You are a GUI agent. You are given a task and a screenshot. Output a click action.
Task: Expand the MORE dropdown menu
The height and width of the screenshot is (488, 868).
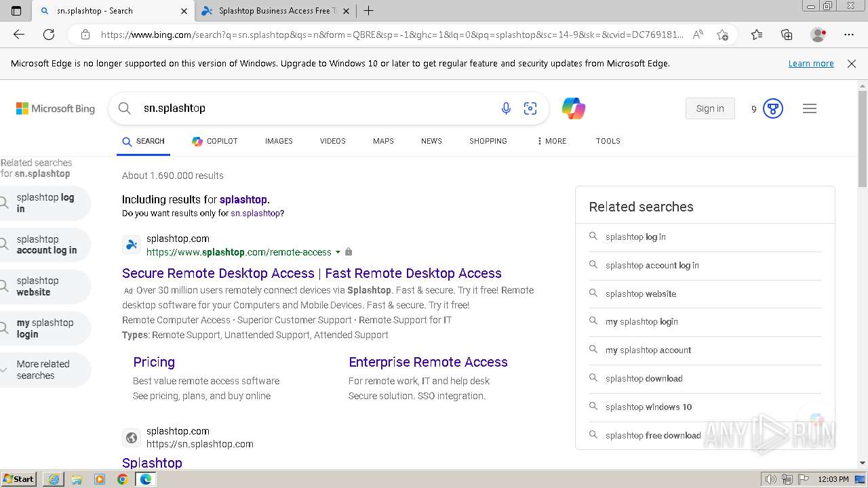pyautogui.click(x=551, y=141)
